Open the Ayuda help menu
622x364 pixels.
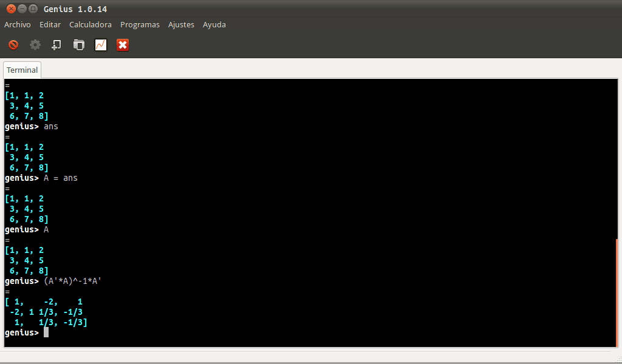[214, 25]
